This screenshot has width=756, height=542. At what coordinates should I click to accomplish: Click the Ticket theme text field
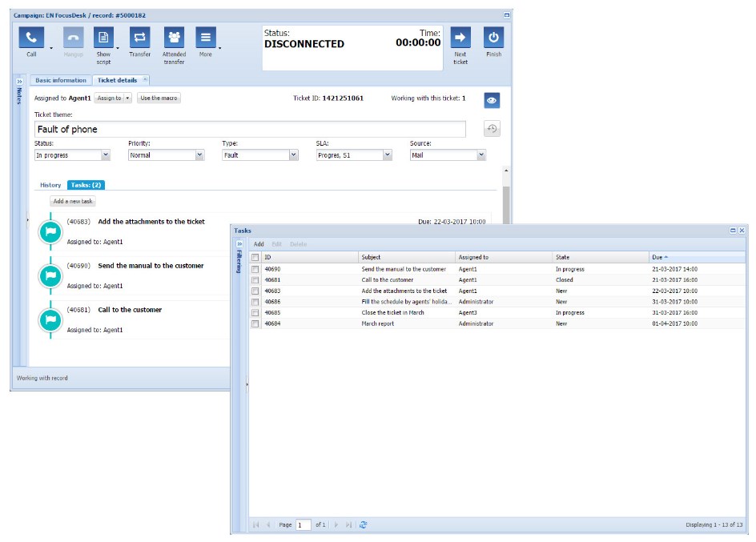click(250, 129)
